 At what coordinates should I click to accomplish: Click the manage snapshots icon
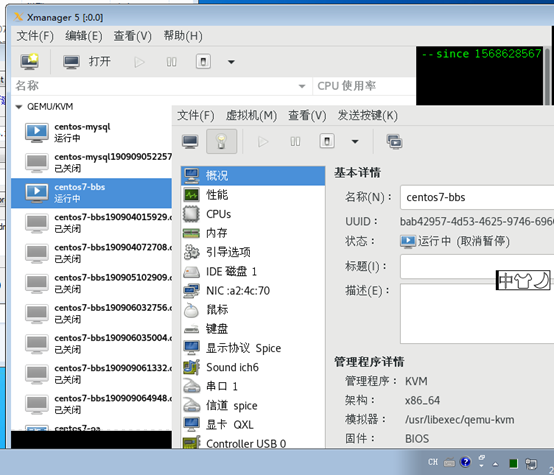[x=394, y=141]
